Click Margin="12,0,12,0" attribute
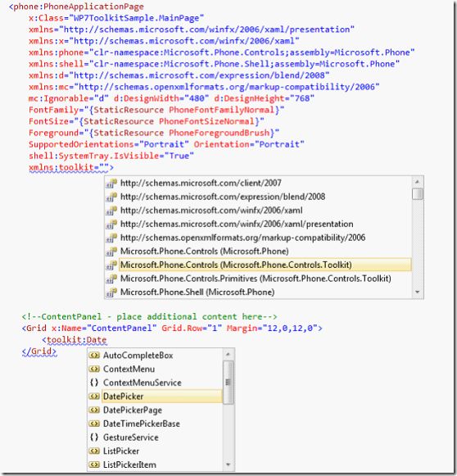457x476 pixels. (x=273, y=329)
